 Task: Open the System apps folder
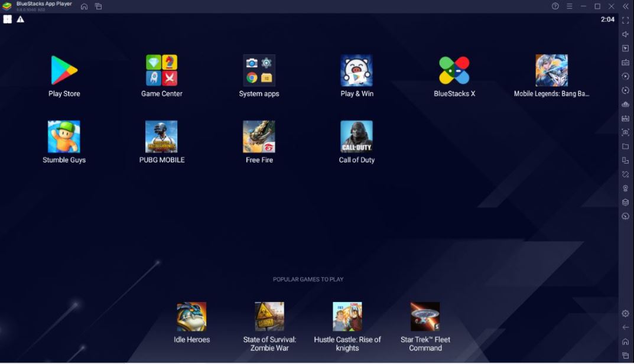(x=259, y=71)
